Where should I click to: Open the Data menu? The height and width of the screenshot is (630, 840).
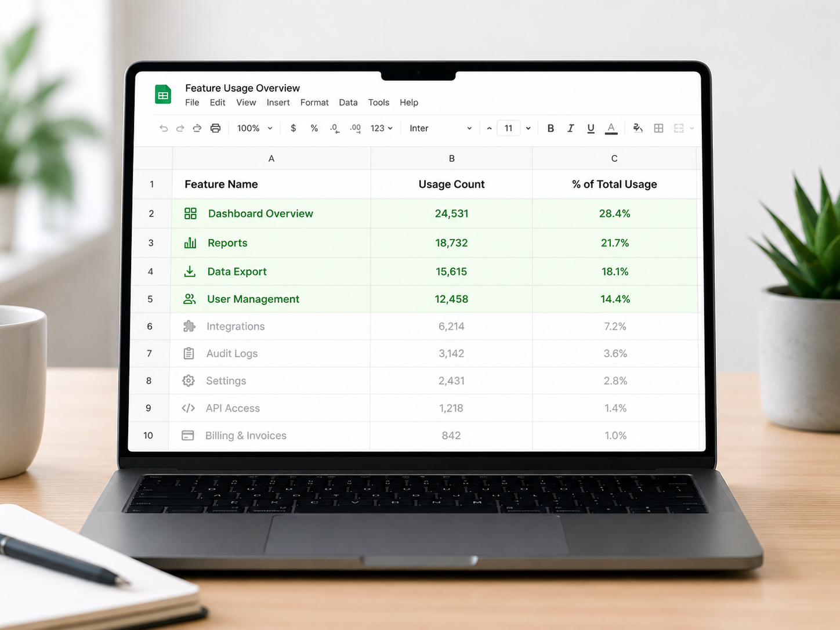pos(348,103)
